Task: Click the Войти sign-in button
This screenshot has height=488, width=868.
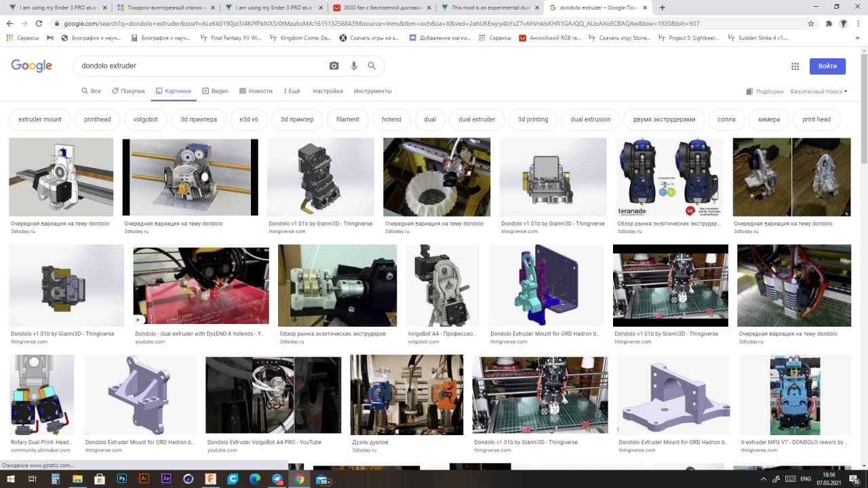Action: pyautogui.click(x=827, y=66)
